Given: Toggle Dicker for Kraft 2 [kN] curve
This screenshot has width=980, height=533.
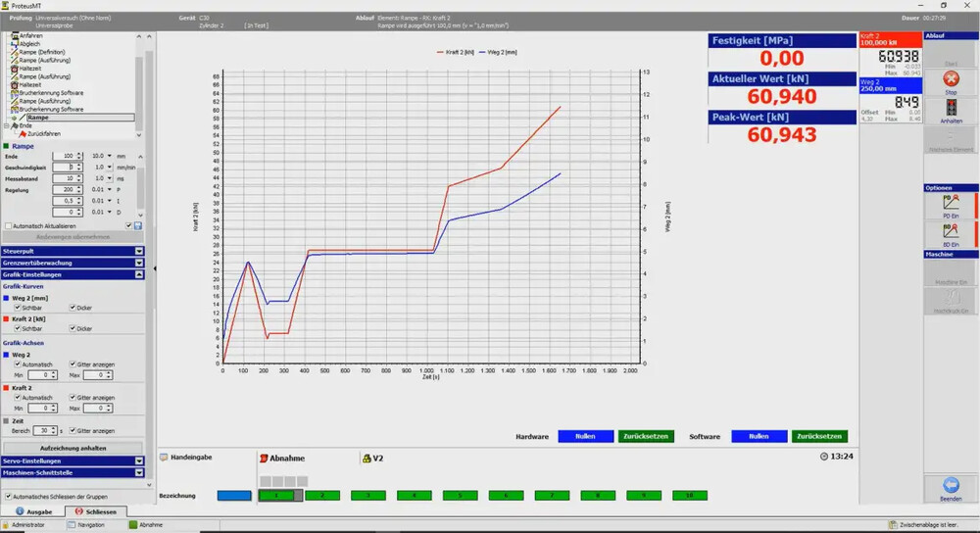Looking at the screenshot, I should (x=73, y=328).
